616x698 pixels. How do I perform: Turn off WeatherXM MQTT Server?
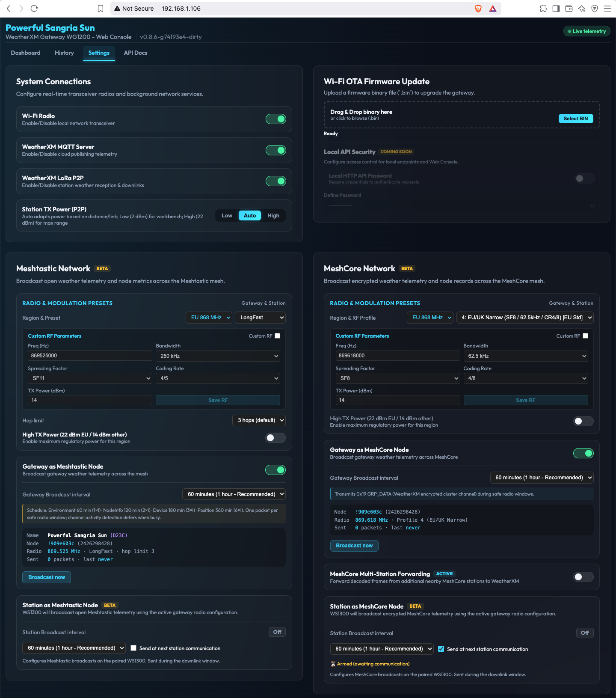click(x=276, y=150)
